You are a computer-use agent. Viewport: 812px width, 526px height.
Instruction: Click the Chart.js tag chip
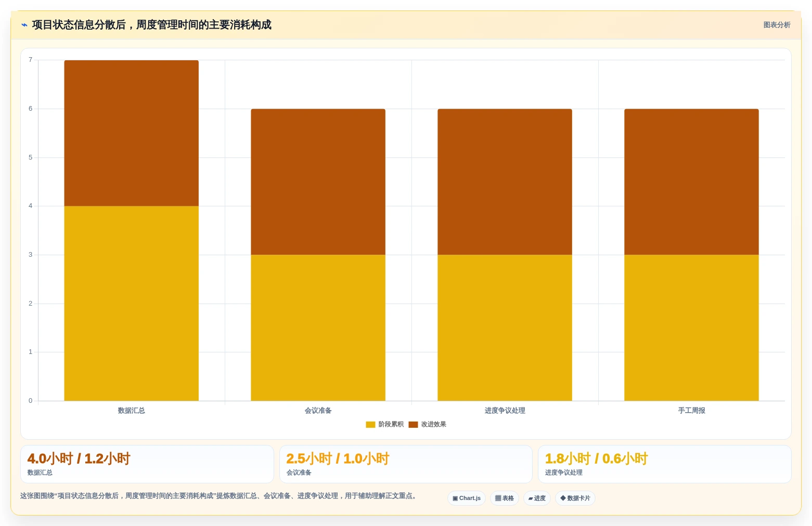point(467,498)
